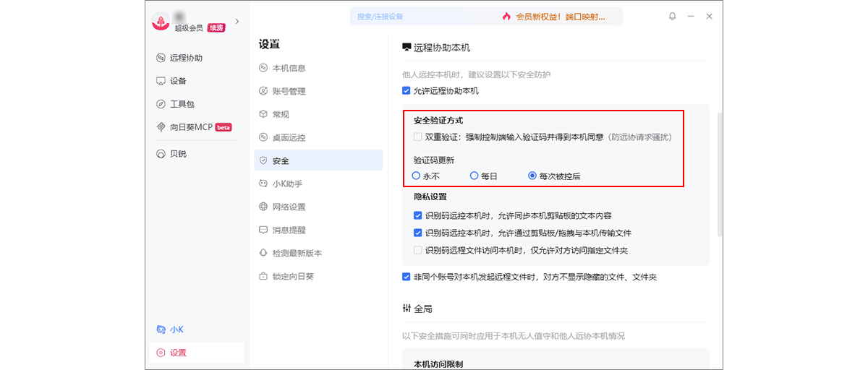Click the 设备 monitor icon
868x370 pixels.
(x=161, y=81)
